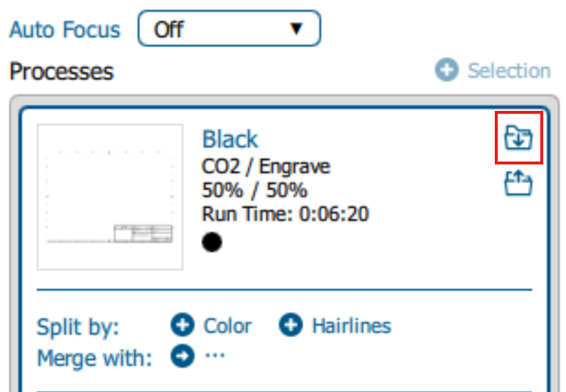The width and height of the screenshot is (566, 392).
Task: Click the Merge with ellipsis options
Action: 215,355
